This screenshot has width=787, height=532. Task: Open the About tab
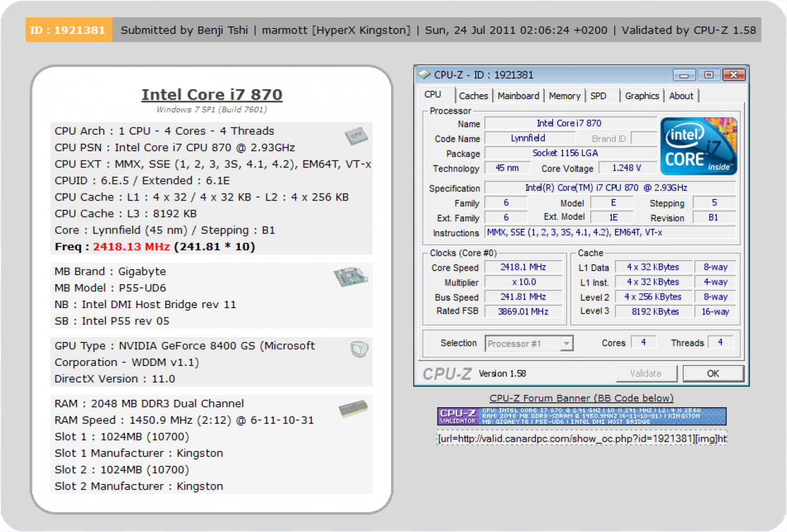pos(681,96)
